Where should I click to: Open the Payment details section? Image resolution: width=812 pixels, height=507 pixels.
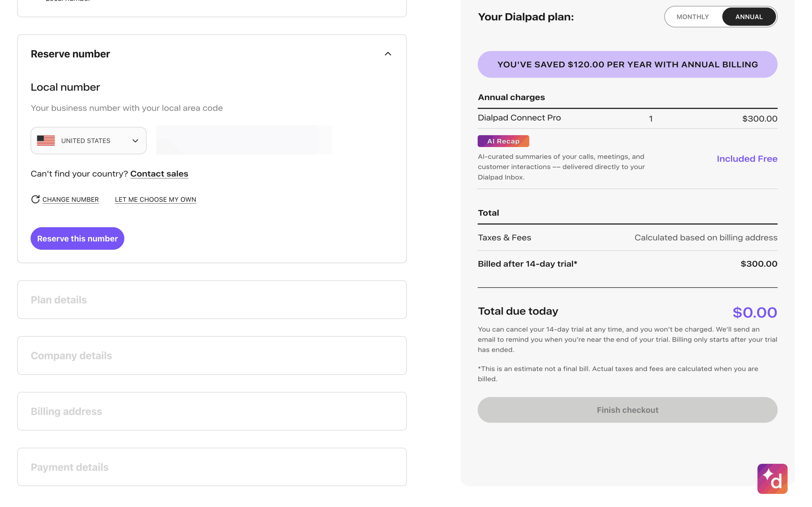pyautogui.click(x=212, y=467)
